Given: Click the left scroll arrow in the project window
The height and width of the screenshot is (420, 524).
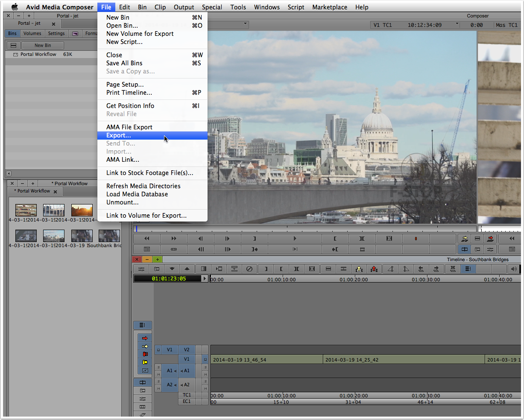Looking at the screenshot, I should pyautogui.click(x=9, y=173).
